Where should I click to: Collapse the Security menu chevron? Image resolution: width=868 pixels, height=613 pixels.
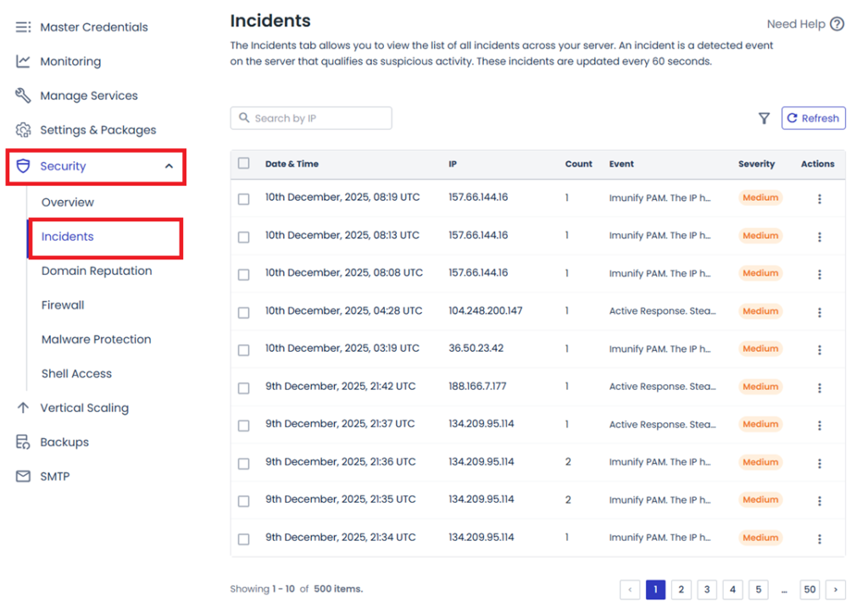(169, 166)
